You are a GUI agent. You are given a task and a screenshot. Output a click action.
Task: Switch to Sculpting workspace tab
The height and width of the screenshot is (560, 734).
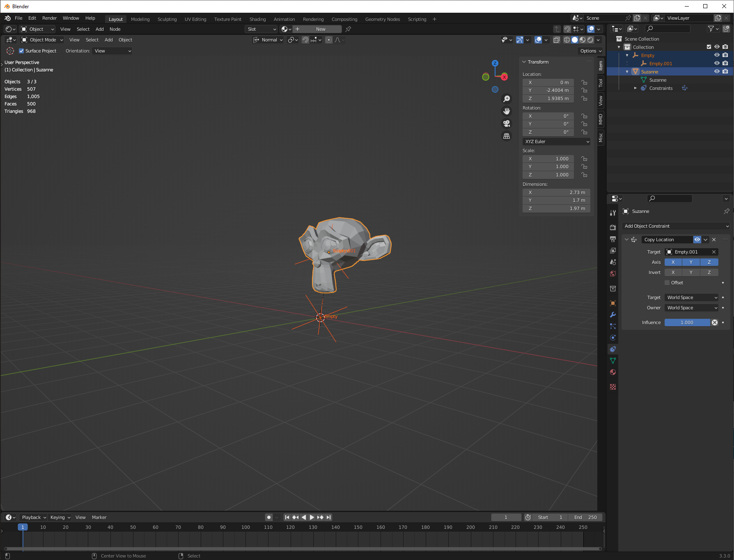click(x=167, y=19)
